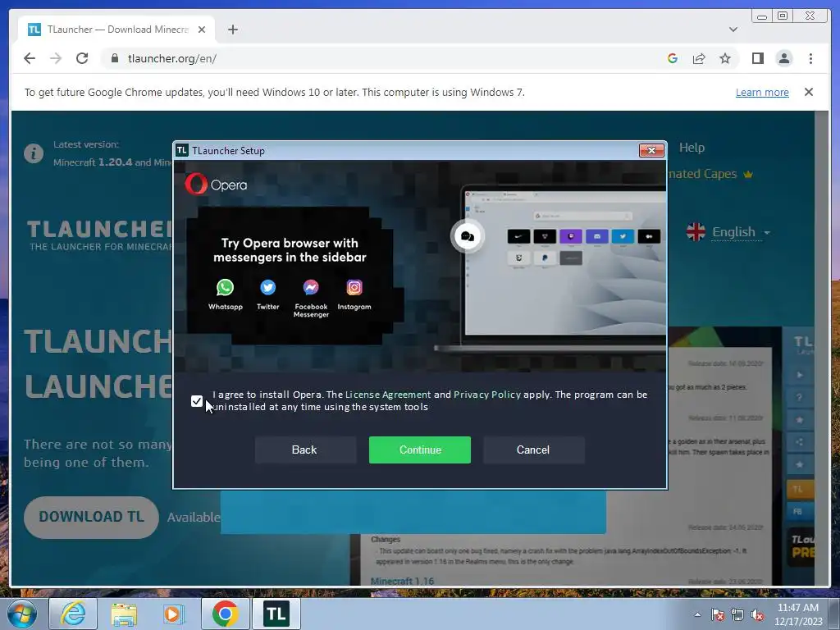840x630 pixels.
Task: Click the site lock icon
Action: click(114, 58)
